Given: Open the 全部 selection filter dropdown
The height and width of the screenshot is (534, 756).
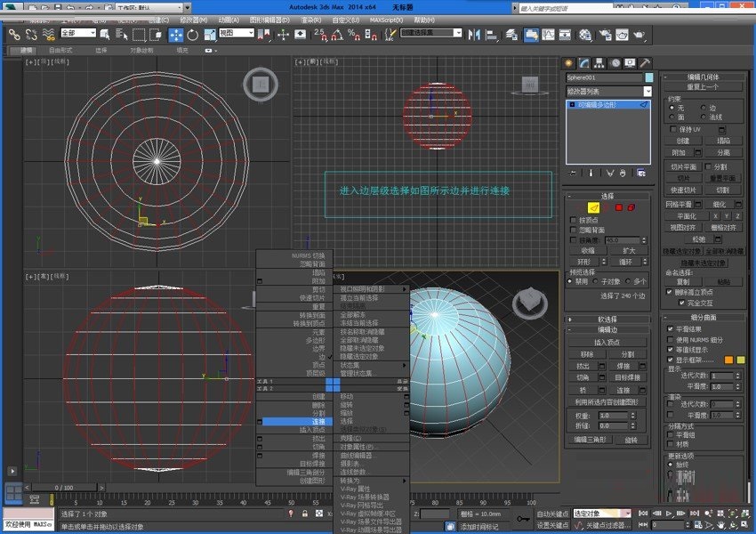Looking at the screenshot, I should [x=78, y=33].
